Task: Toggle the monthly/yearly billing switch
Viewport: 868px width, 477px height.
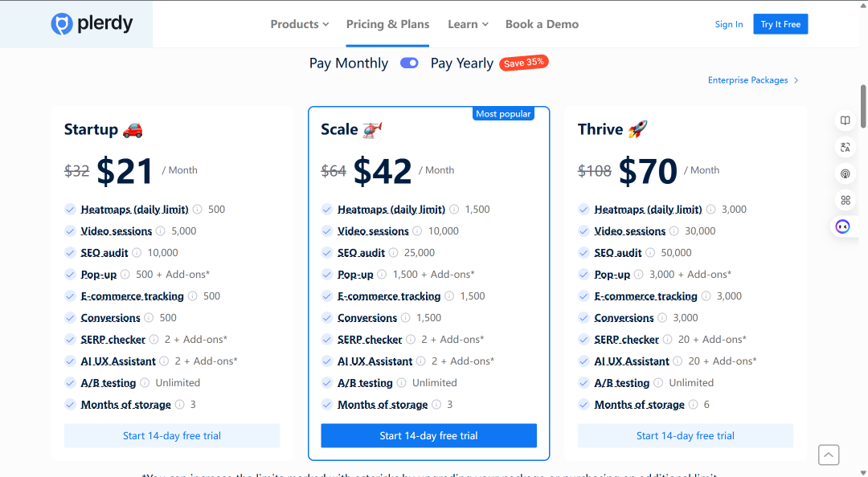Action: pos(409,63)
